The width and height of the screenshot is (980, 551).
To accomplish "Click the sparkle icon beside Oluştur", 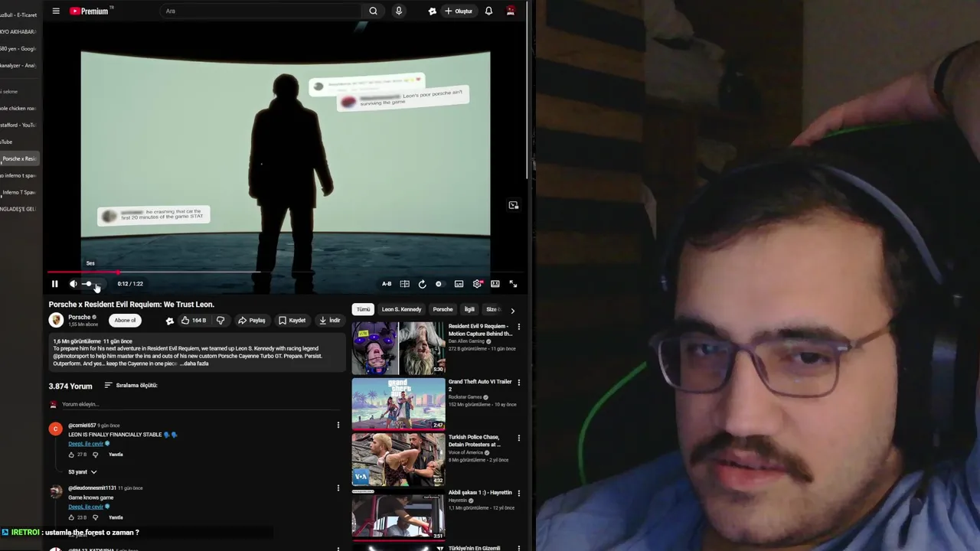I will pyautogui.click(x=433, y=11).
